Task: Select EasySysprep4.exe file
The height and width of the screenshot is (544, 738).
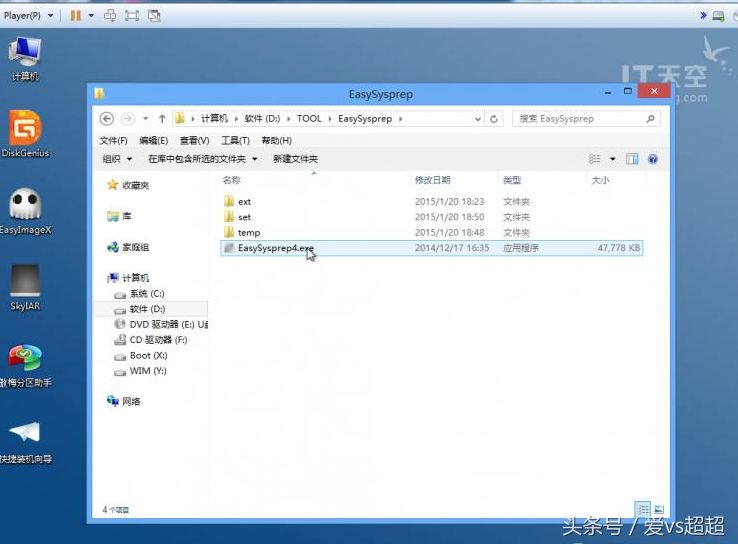Action: point(432,248)
